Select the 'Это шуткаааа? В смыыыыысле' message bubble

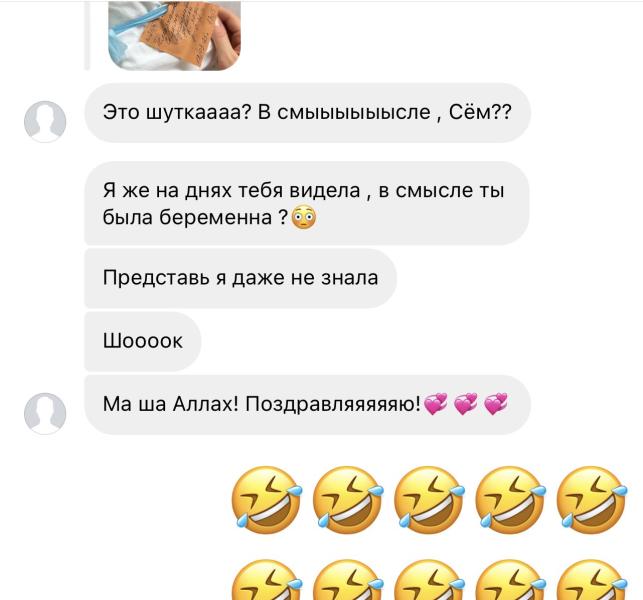pyautogui.click(x=308, y=113)
